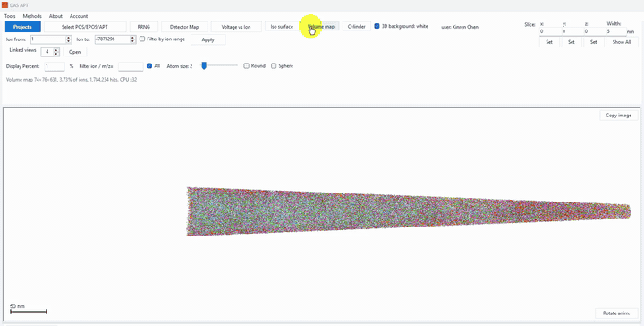Viewport: 644px width, 326px height.
Task: Enable the Sphere atoms checkbox
Action: point(274,65)
